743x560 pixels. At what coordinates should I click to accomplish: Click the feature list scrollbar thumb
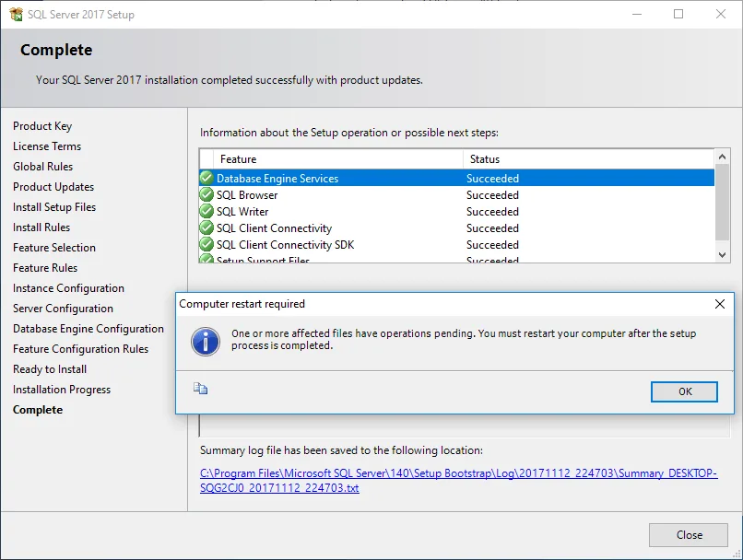coord(722,202)
